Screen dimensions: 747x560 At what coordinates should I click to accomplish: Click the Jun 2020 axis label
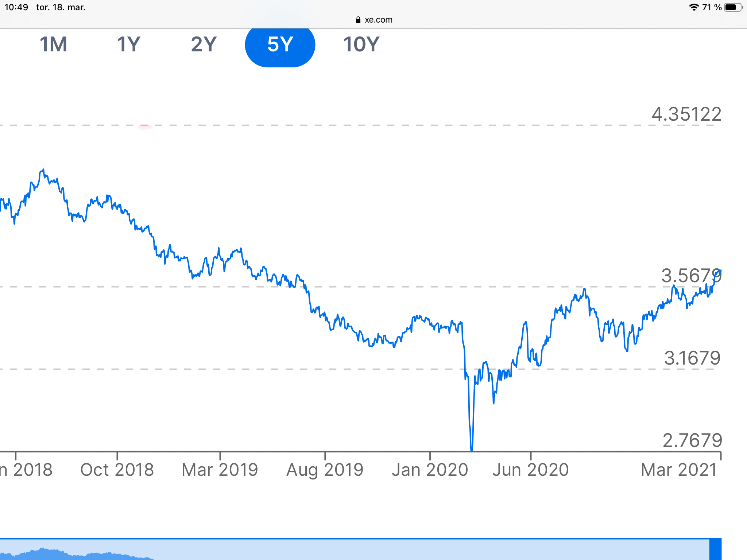[531, 470]
